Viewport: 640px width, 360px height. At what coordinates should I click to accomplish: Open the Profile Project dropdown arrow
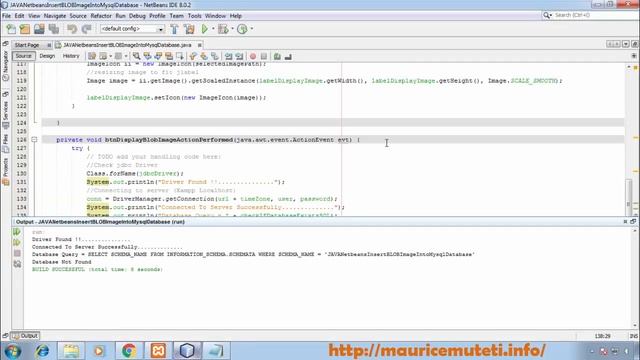[251, 29]
